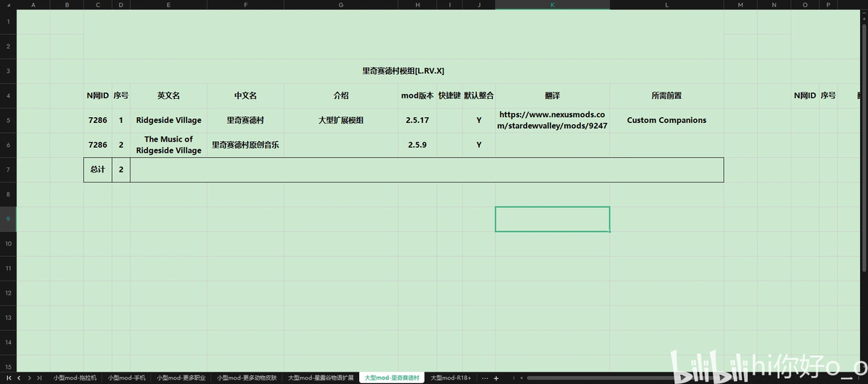Viewport: 868px width, 384px height.
Task: Click the 总计 cell
Action: [x=98, y=169]
